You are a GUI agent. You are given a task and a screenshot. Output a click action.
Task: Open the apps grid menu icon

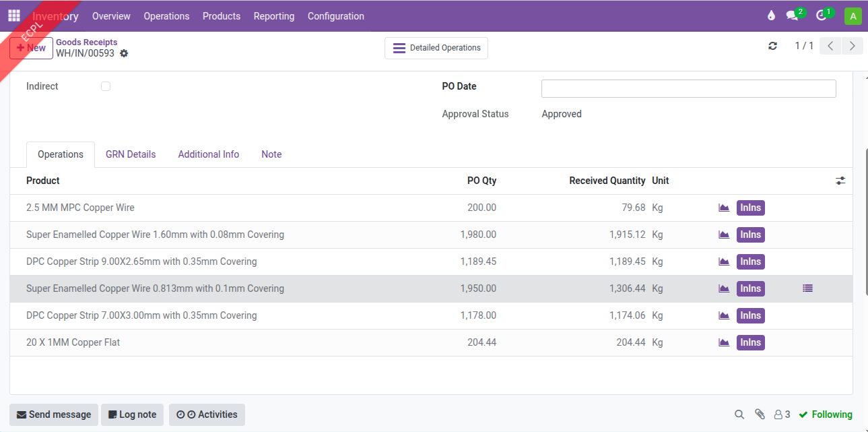[14, 16]
